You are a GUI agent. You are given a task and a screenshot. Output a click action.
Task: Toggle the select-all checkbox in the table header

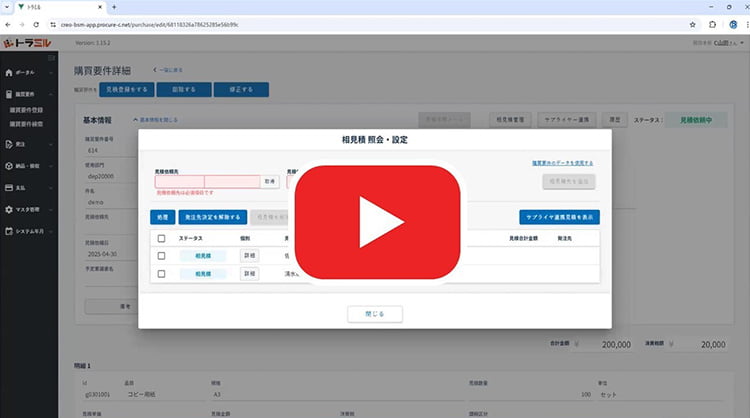click(x=161, y=238)
